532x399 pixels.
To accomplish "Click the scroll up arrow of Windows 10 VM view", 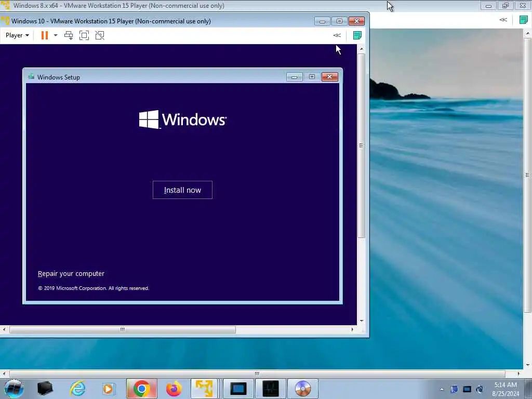I will [x=362, y=49].
